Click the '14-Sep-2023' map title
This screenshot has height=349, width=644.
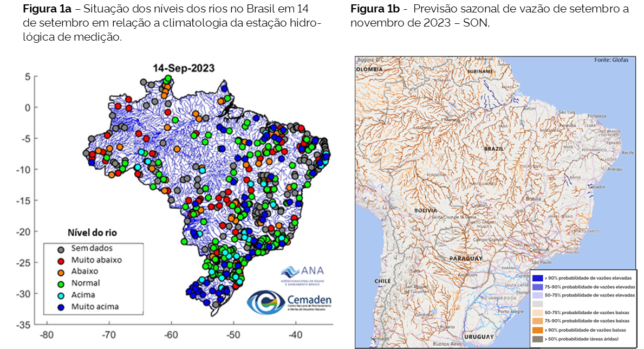(x=184, y=68)
